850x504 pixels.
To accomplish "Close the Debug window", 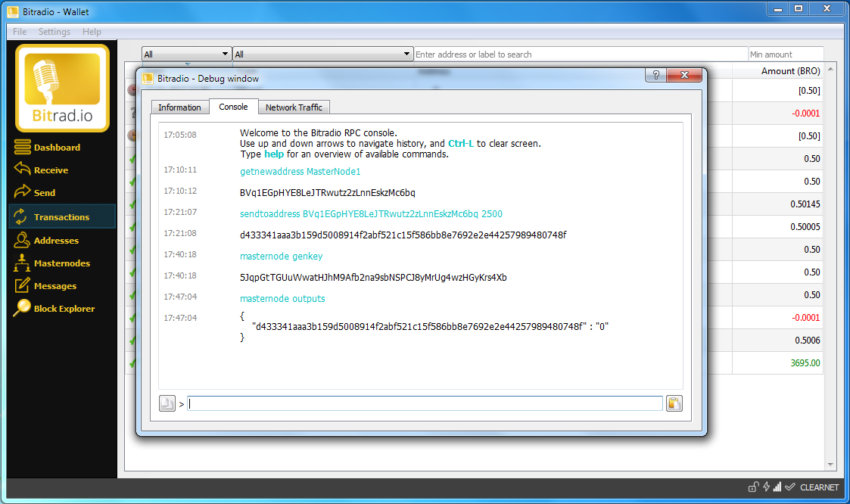I will click(x=684, y=75).
